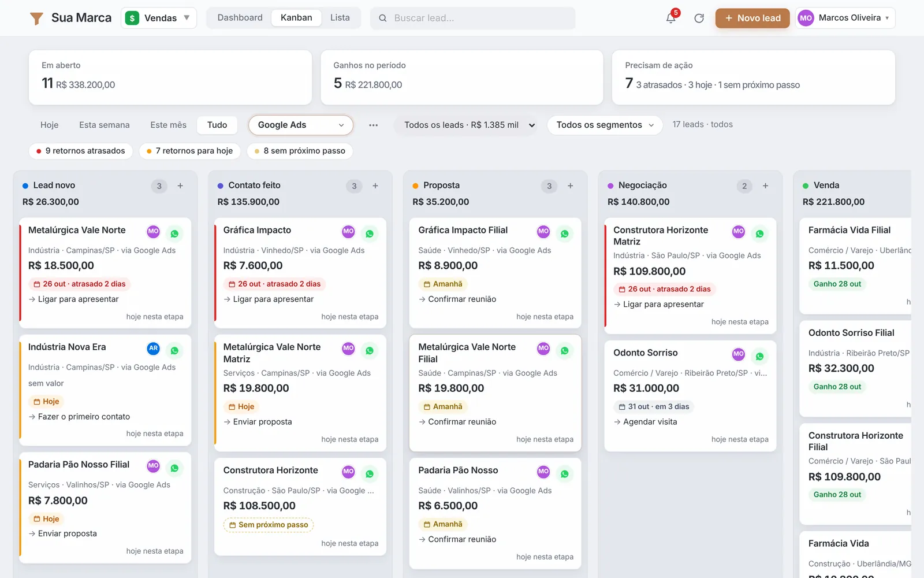924x578 pixels.
Task: Open the Google Ads source dropdown
Action: click(x=301, y=125)
